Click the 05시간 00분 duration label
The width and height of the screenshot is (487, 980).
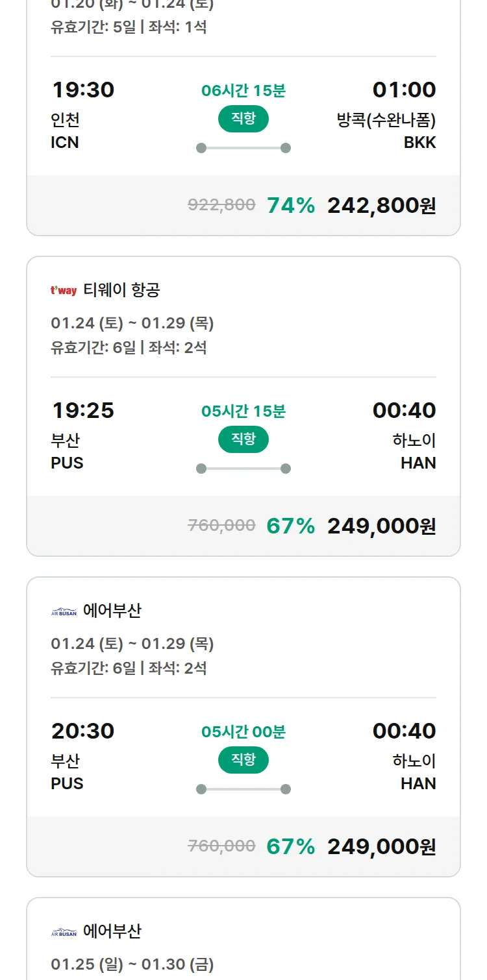(243, 731)
